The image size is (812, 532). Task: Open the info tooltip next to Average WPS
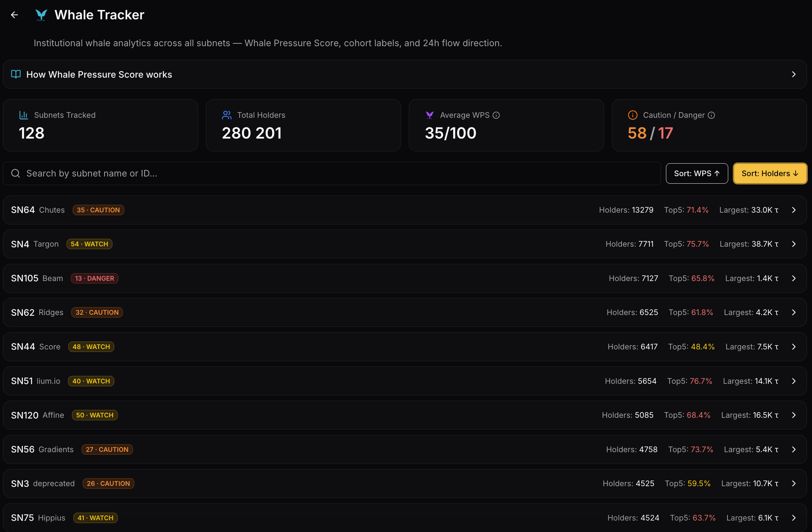coord(496,115)
